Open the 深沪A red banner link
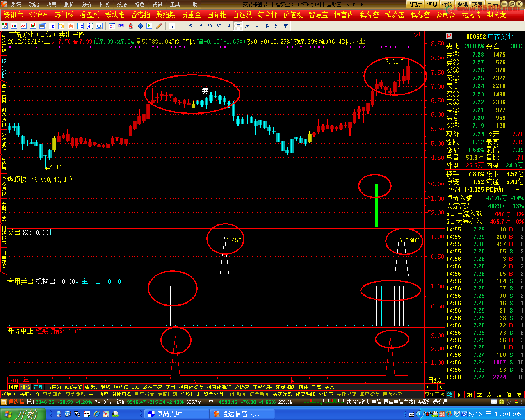Image resolution: width=525 pixels, height=420 pixels. [x=38, y=15]
